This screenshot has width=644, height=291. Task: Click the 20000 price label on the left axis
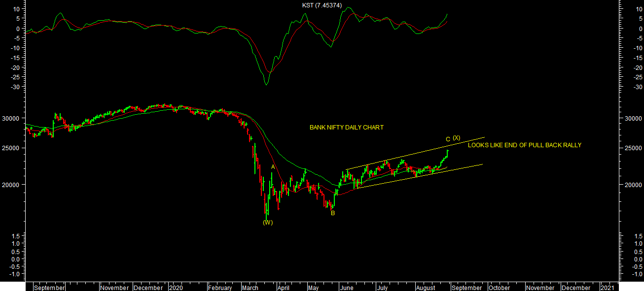tap(10, 185)
